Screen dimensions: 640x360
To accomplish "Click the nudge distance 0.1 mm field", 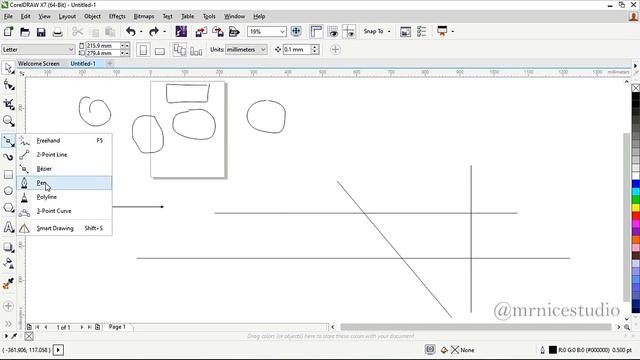I will pyautogui.click(x=297, y=49).
